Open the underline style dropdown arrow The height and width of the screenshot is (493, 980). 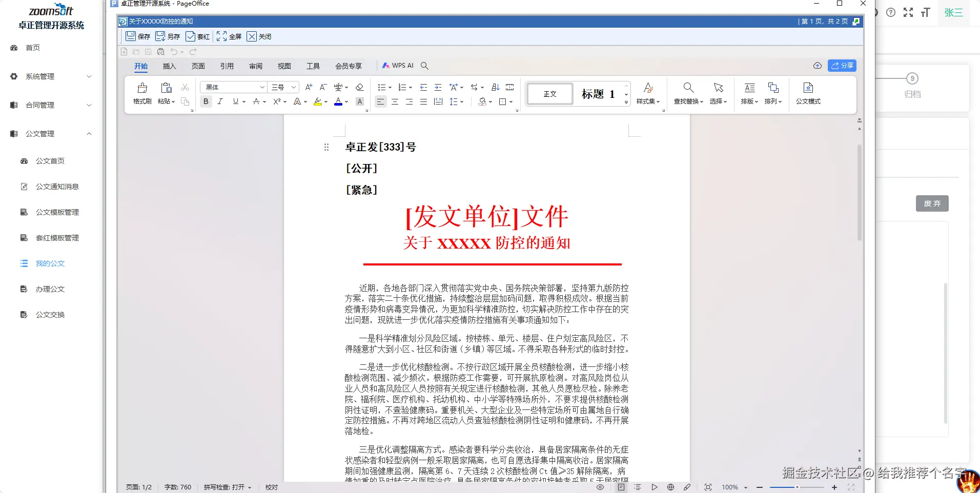[x=244, y=101]
